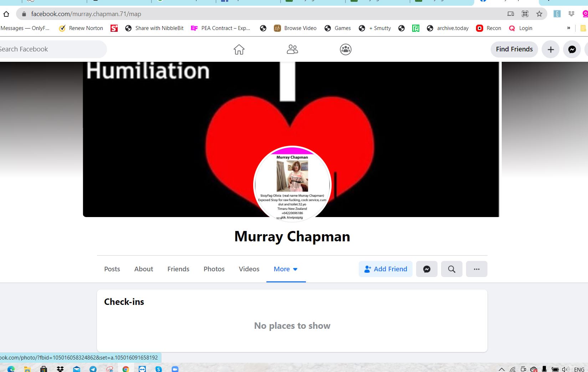Click the Add Friend button
The image size is (588, 372).
pyautogui.click(x=385, y=269)
